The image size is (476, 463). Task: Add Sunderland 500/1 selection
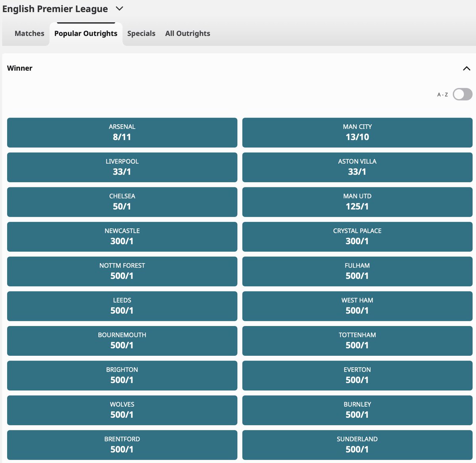(357, 445)
